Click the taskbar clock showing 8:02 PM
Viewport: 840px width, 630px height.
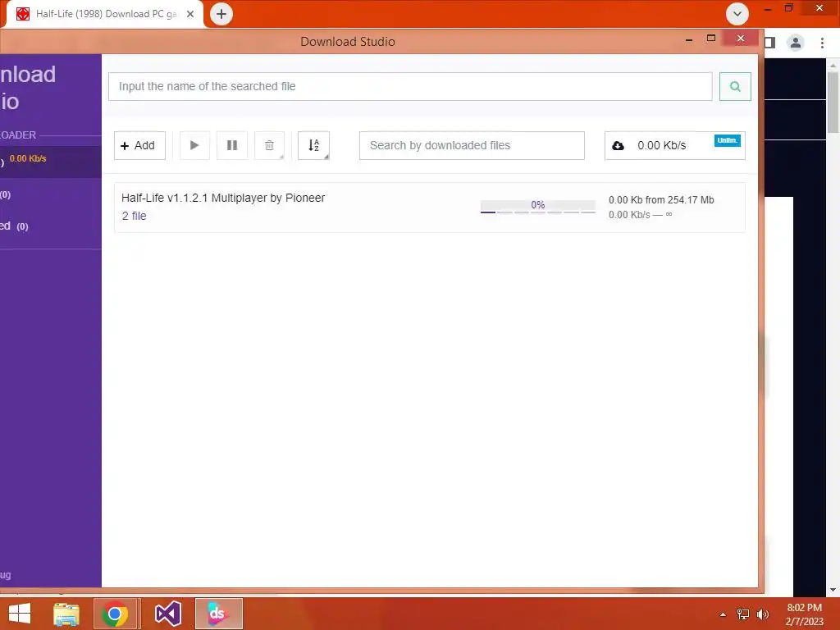pyautogui.click(x=804, y=614)
